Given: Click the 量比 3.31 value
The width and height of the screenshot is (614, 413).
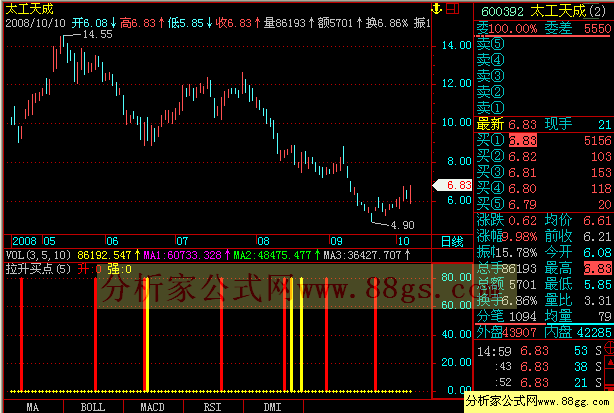Looking at the screenshot, I should pos(578,301).
